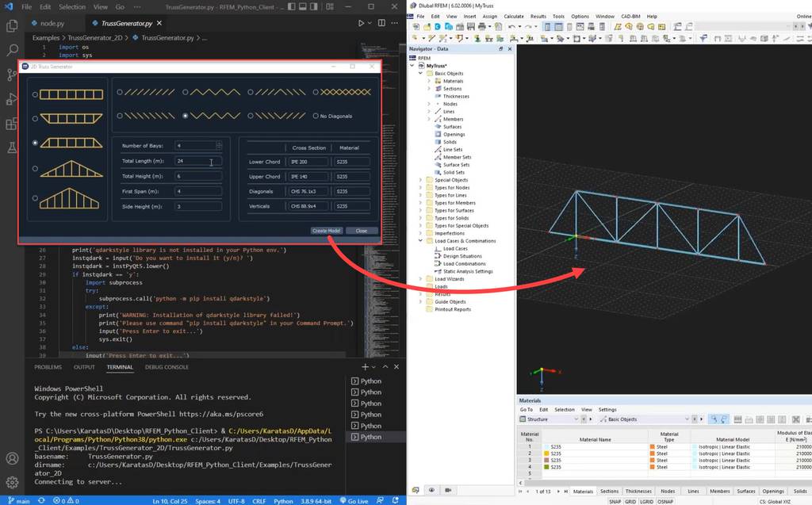Click the Python language mode in the status bar
812x505 pixels.
283,501
